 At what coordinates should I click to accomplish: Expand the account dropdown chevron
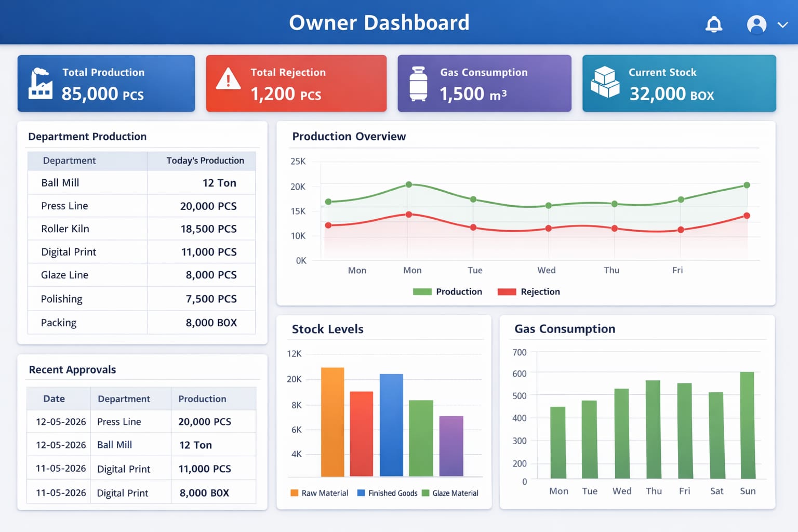click(x=782, y=24)
